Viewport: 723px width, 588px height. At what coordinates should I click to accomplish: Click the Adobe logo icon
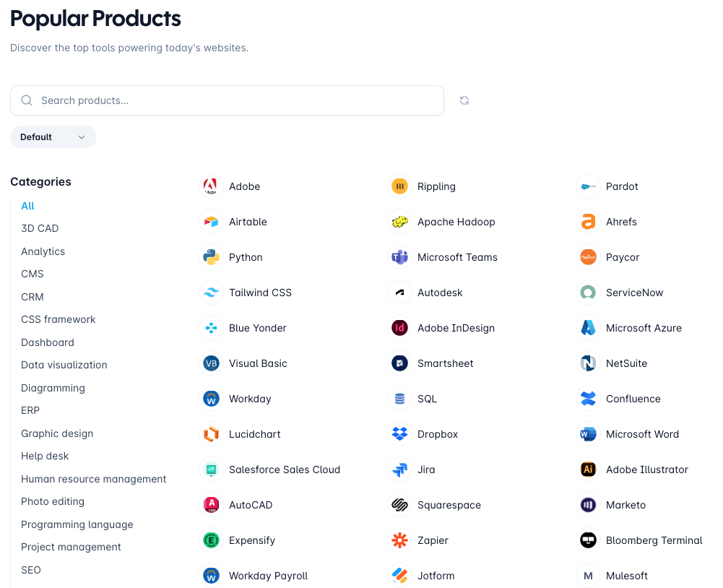pos(211,186)
